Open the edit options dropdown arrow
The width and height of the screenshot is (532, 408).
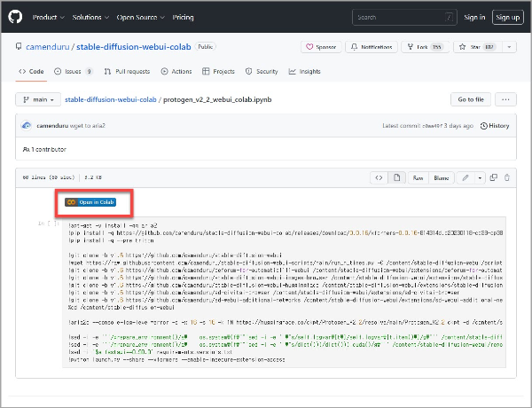coord(480,177)
